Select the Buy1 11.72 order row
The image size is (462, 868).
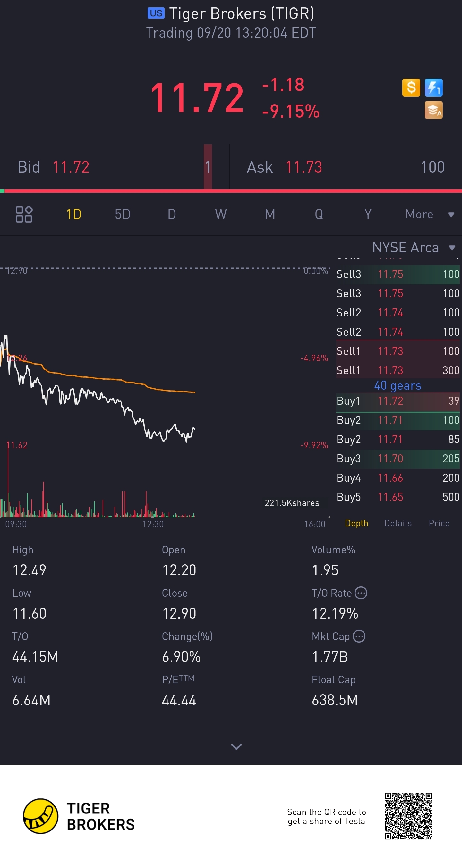[x=398, y=401]
